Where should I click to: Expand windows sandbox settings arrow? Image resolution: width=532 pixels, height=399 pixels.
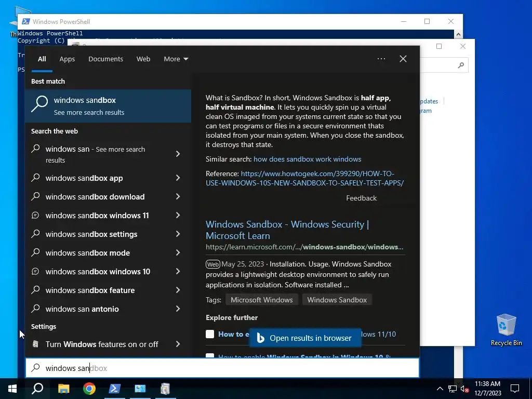click(x=178, y=234)
